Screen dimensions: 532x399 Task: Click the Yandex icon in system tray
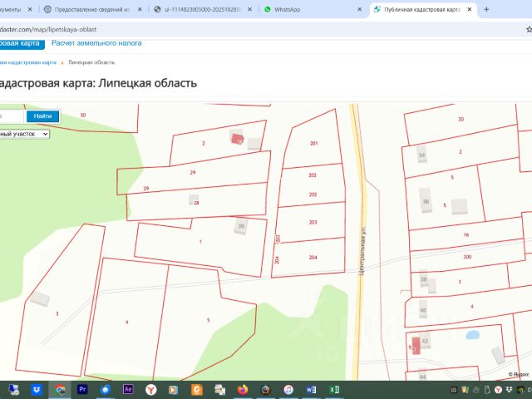498,390
